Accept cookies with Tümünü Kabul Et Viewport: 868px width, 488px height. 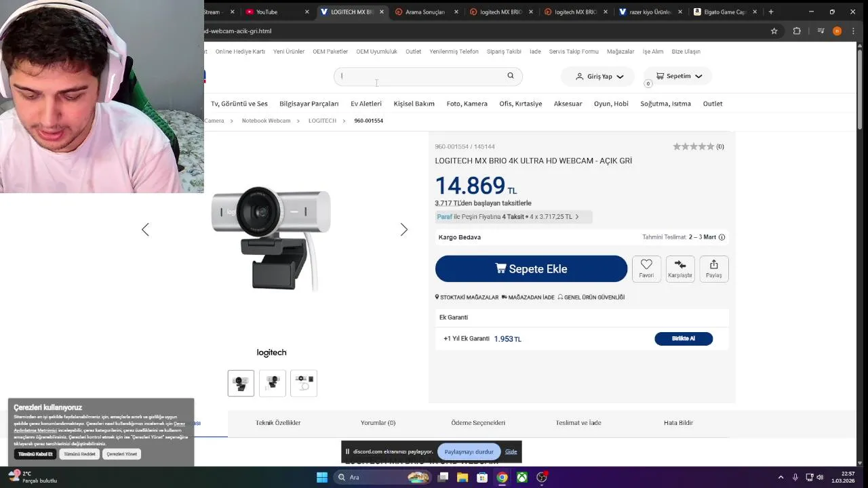coord(35,454)
